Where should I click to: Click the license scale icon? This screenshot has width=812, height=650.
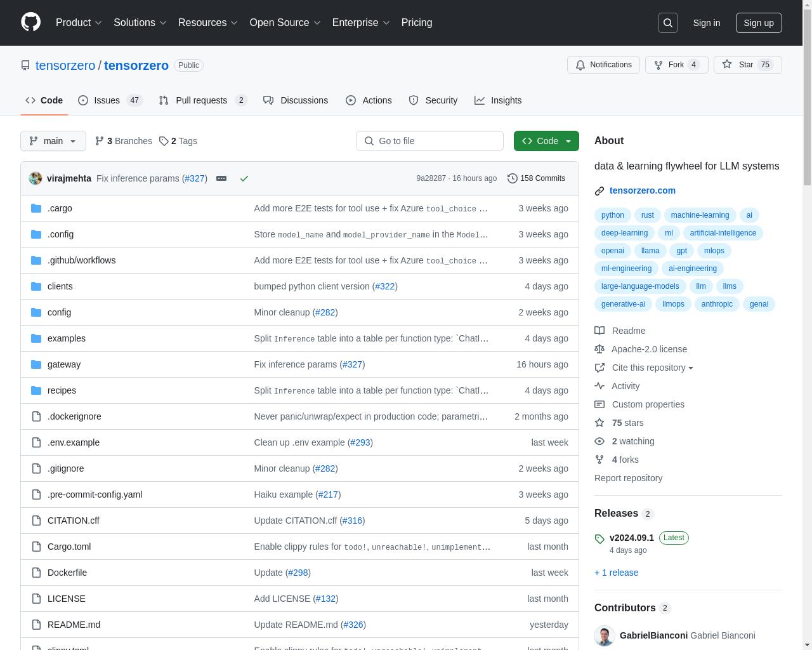tap(599, 349)
